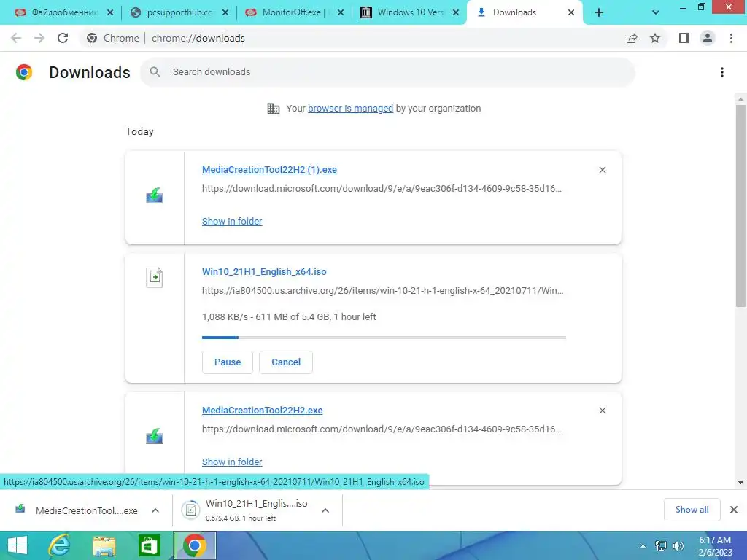Close the Файлообменник tab

[x=110, y=13]
